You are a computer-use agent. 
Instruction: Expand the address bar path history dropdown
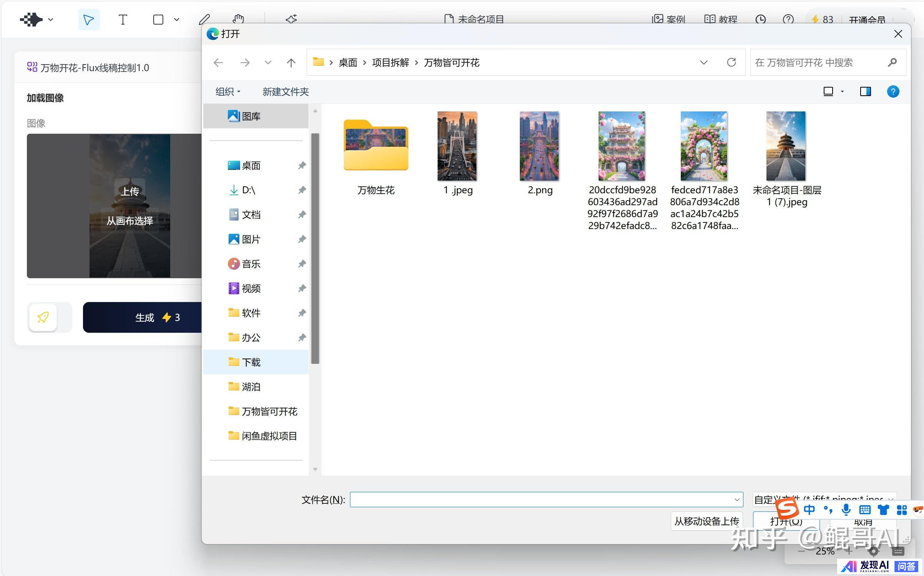703,63
